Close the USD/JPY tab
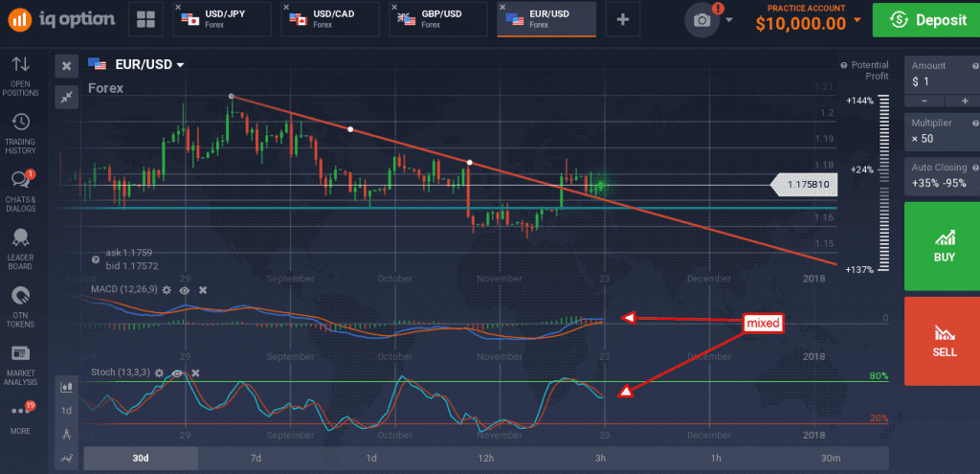 179,7
